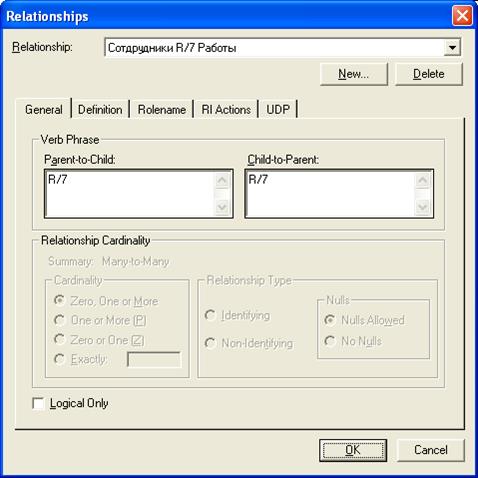Switch to the General tab
The width and height of the screenshot is (478, 478).
tap(44, 109)
